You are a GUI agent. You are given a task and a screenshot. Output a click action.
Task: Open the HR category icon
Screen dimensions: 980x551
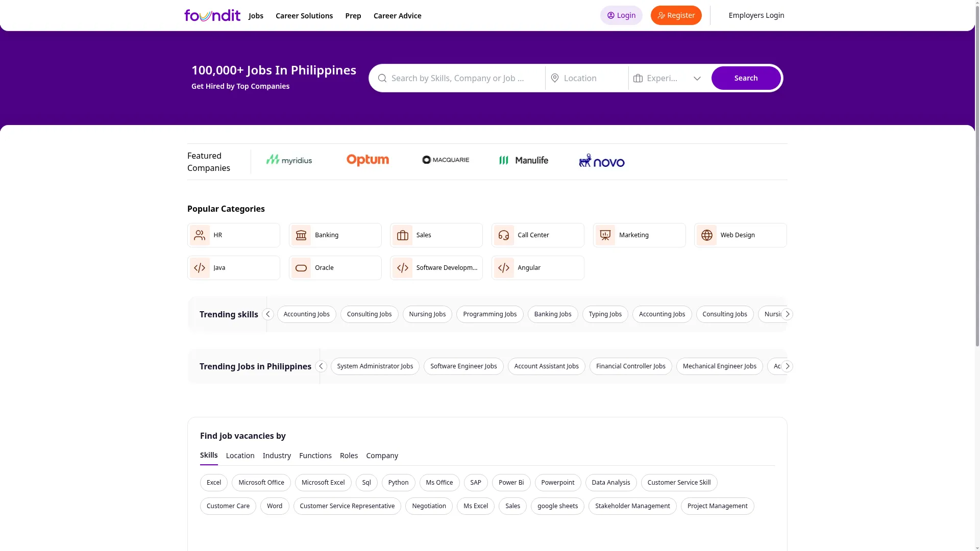click(x=200, y=235)
